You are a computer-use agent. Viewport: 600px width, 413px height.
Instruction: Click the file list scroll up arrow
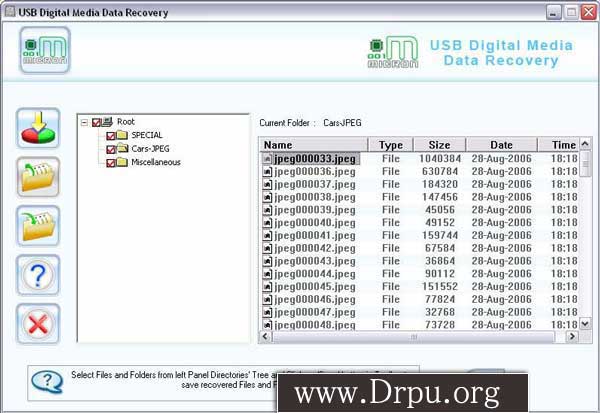(585, 144)
